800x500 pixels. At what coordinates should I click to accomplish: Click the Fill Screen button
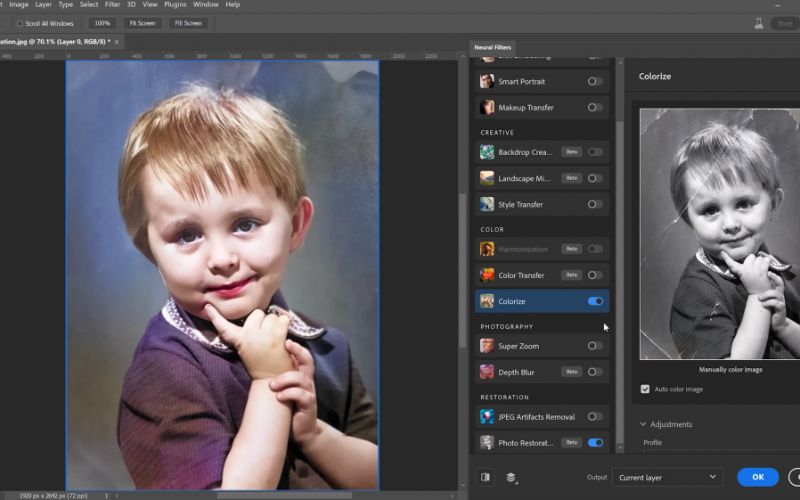tap(188, 23)
